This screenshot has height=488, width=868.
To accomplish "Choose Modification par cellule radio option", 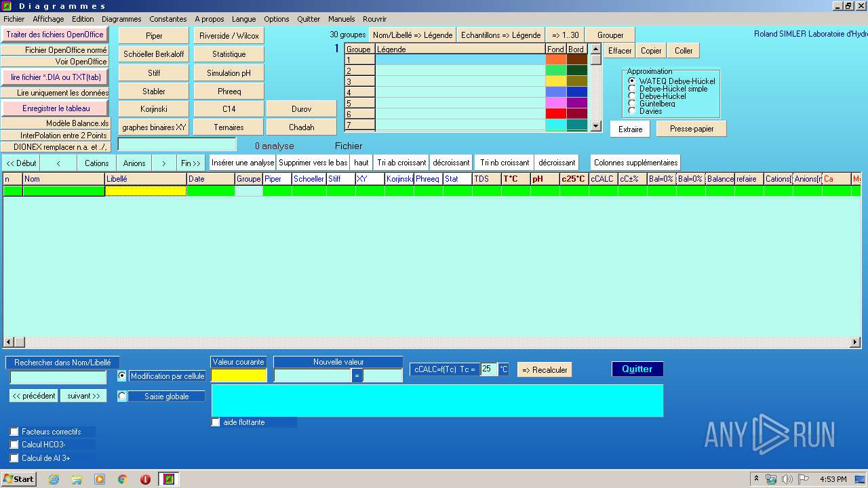I will pyautogui.click(x=122, y=375).
